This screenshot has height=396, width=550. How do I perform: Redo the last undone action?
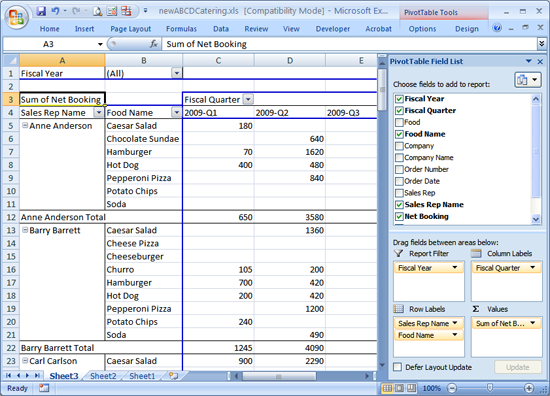point(76,11)
